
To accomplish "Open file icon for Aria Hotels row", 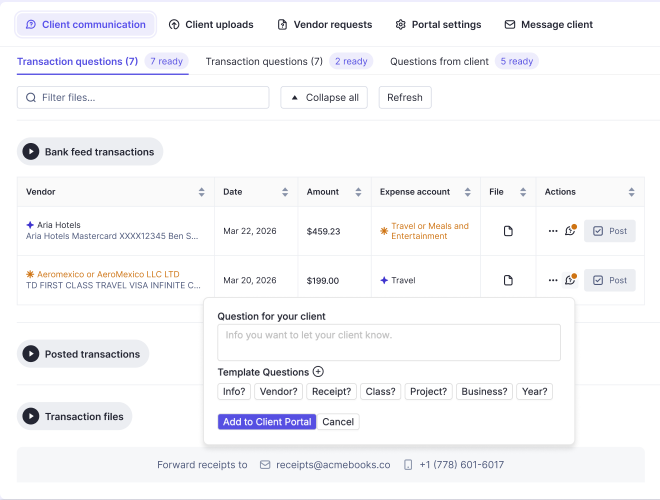I will pos(508,231).
